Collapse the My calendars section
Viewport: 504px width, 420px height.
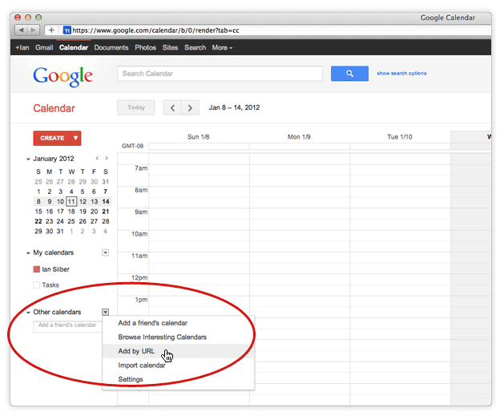click(28, 253)
